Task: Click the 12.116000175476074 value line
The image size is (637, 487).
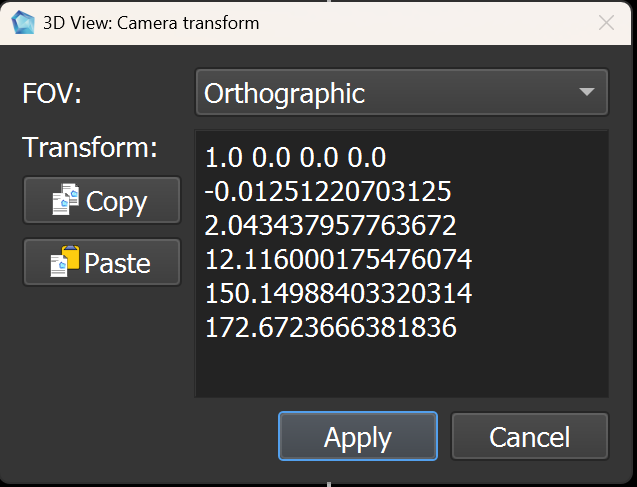Action: [x=338, y=260]
